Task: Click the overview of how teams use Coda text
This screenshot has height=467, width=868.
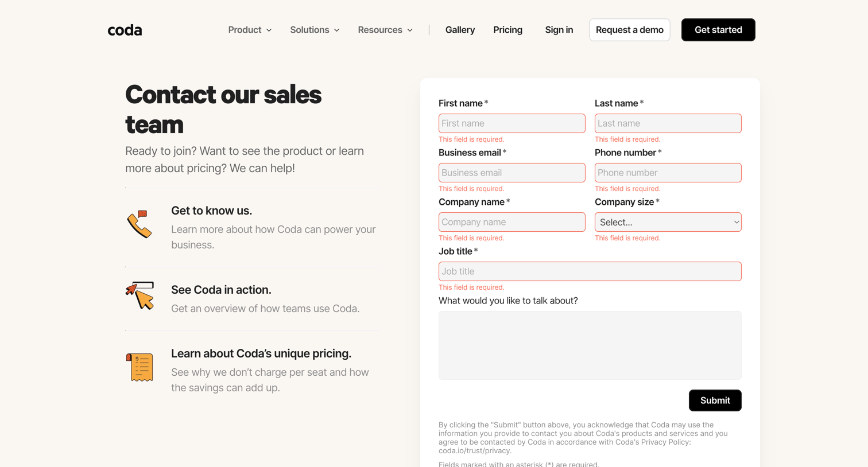Action: (x=265, y=309)
